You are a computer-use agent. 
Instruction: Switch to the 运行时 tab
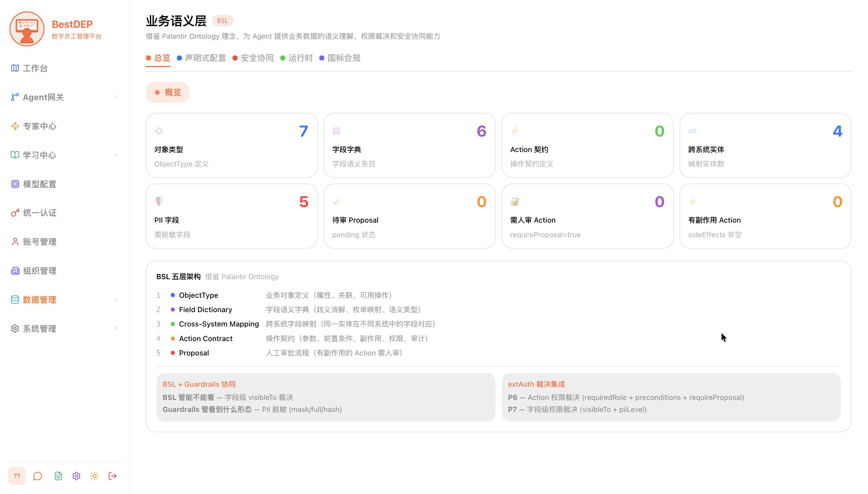(x=296, y=58)
